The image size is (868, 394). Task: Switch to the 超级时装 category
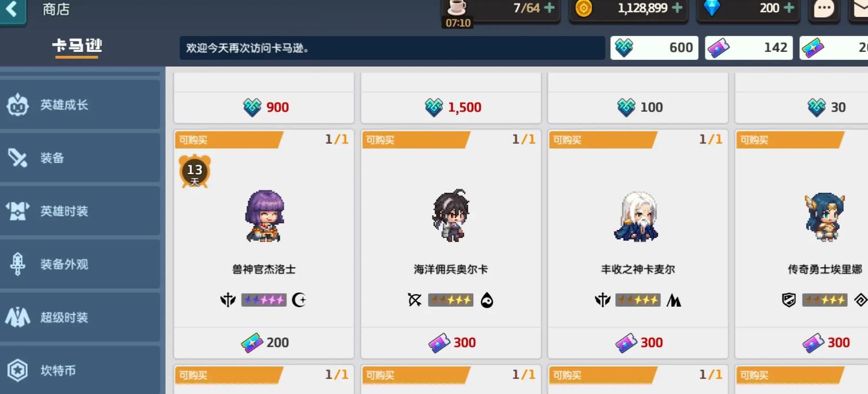80,317
